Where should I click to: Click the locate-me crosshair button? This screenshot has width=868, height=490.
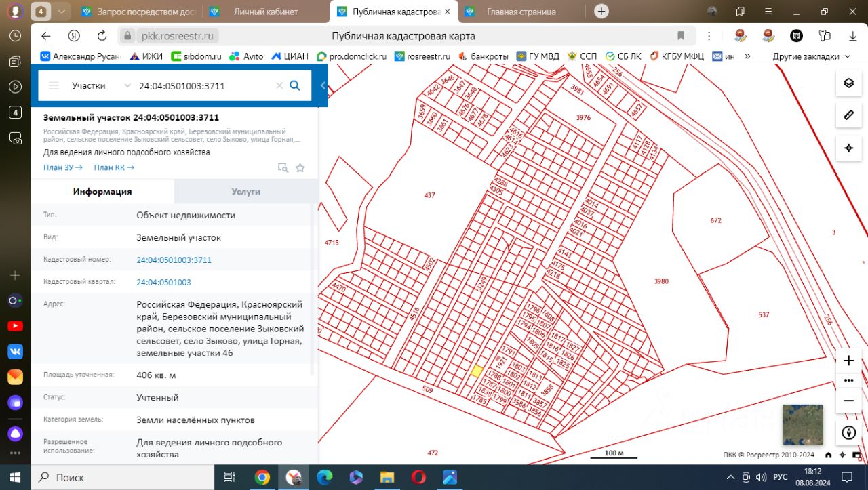(848, 148)
